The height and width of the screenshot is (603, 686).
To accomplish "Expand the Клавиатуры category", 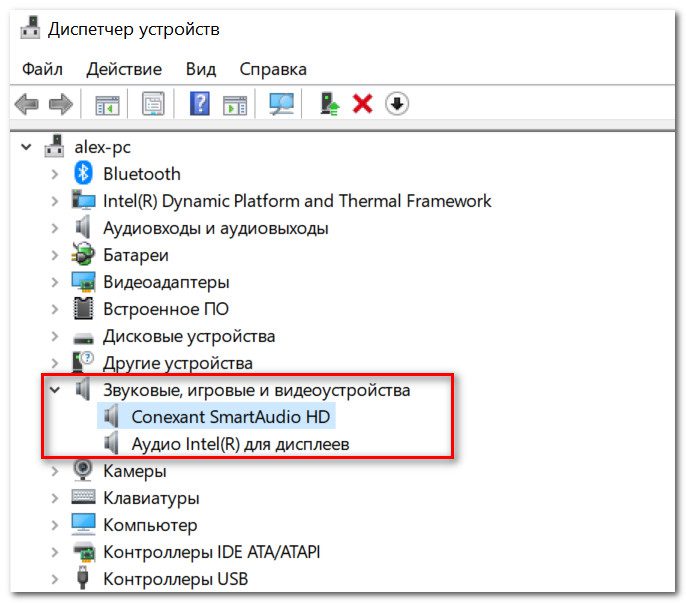I will pyautogui.click(x=55, y=498).
